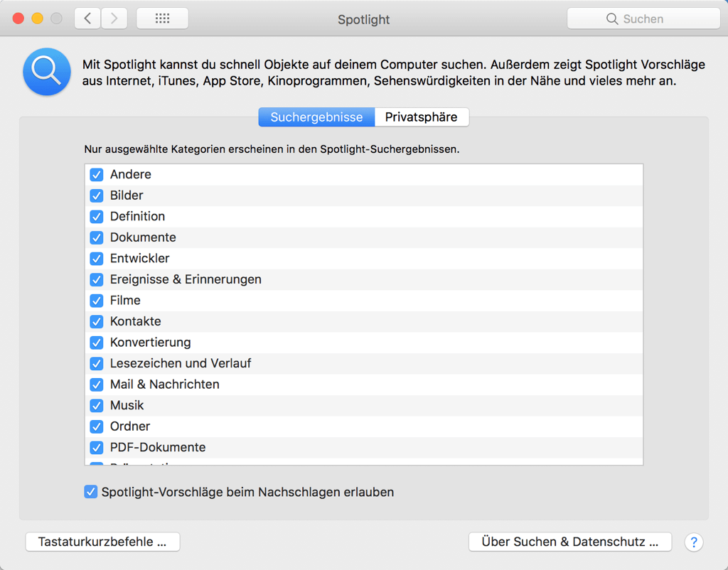
Task: Disable the Kontakte category
Action: click(97, 321)
